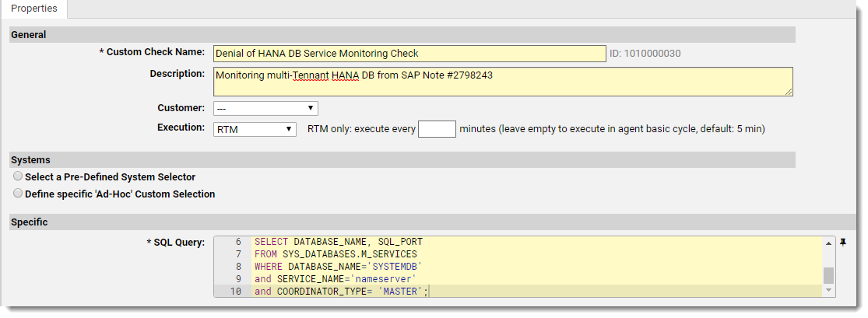Image resolution: width=868 pixels, height=318 pixels.
Task: Click the Systems section header
Action: [x=402, y=160]
